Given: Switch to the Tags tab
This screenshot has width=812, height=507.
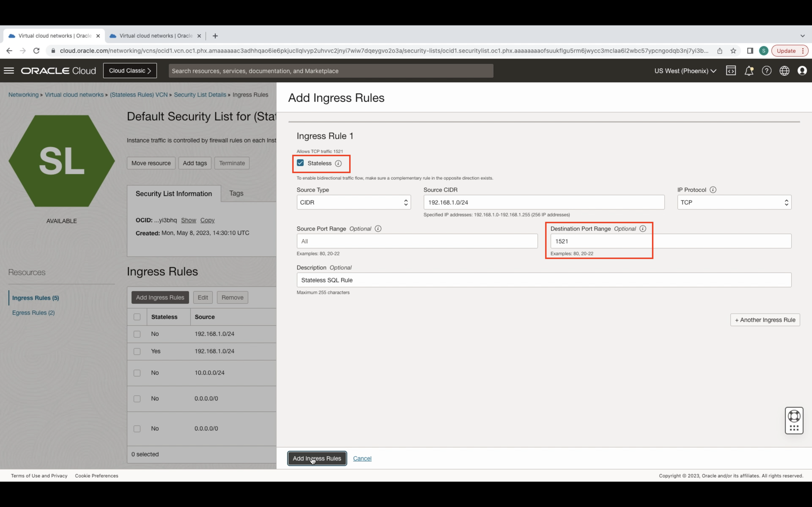Looking at the screenshot, I should tap(236, 193).
